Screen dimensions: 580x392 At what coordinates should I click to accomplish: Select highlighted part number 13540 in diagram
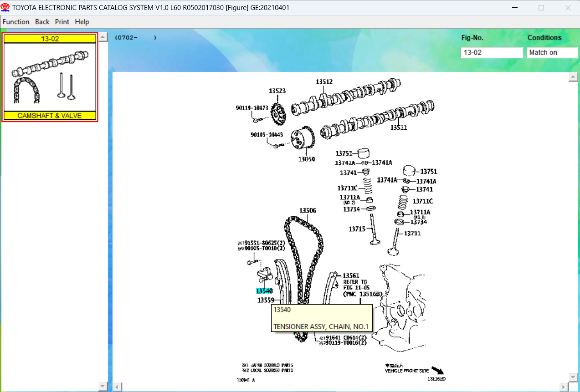264,291
